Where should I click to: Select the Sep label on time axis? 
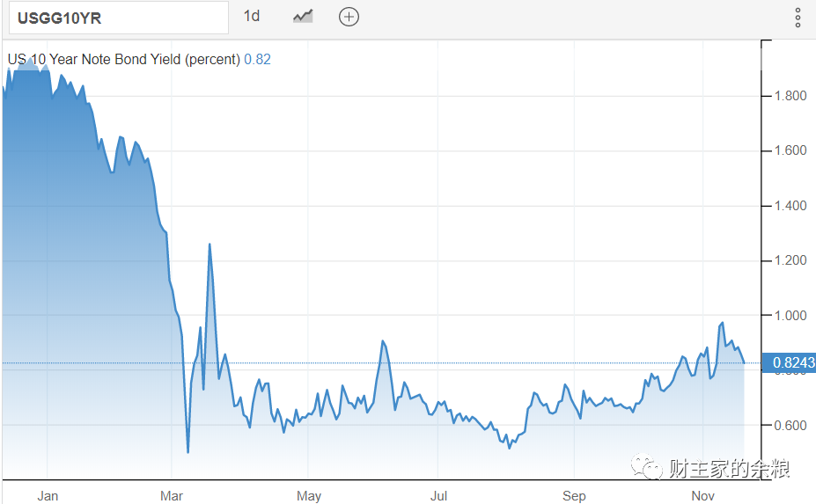pos(574,496)
